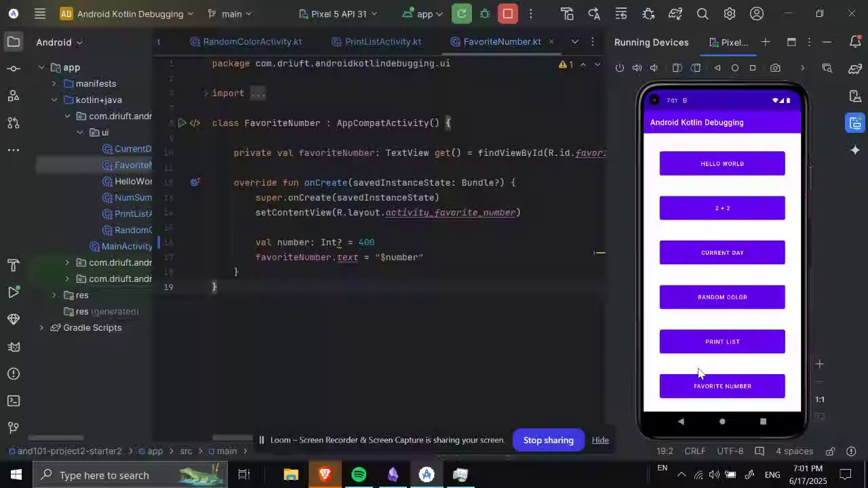The height and width of the screenshot is (488, 868).
Task: Tap RANDOM COLOR button in emulator
Action: point(722,297)
